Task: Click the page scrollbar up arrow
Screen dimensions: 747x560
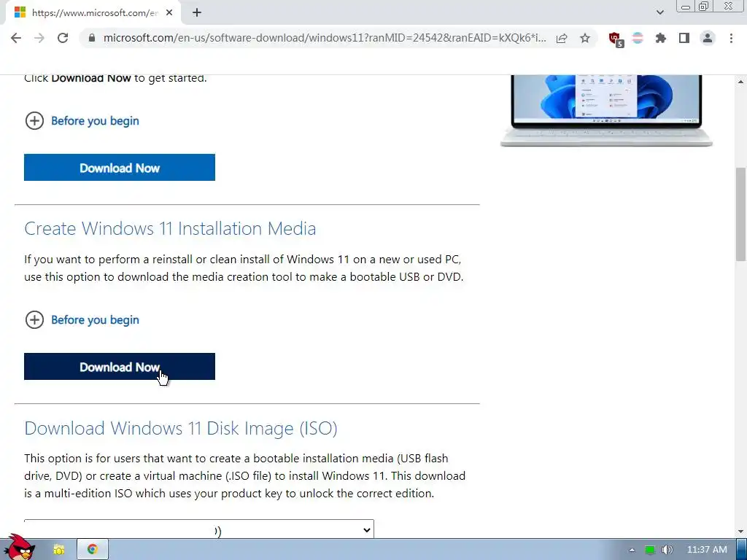Action: [x=741, y=82]
